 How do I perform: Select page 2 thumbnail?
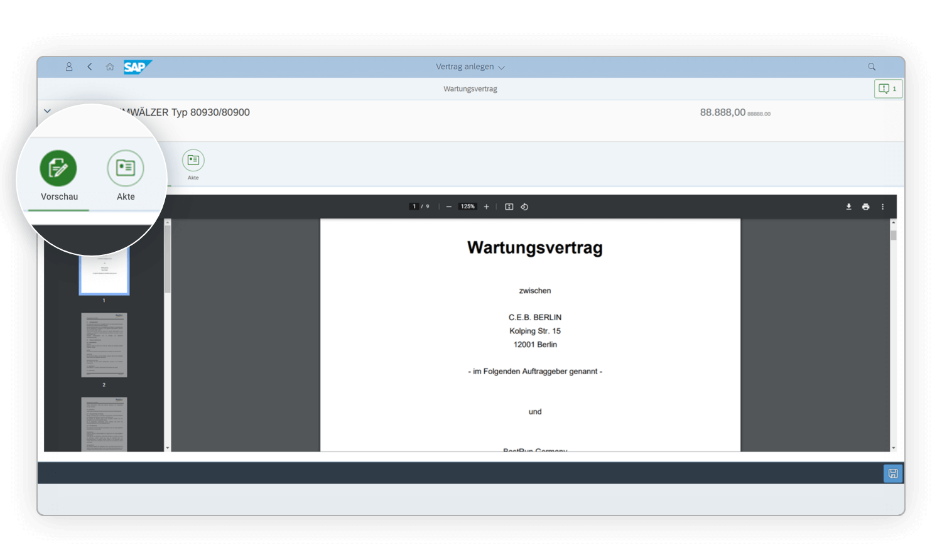pos(104,345)
